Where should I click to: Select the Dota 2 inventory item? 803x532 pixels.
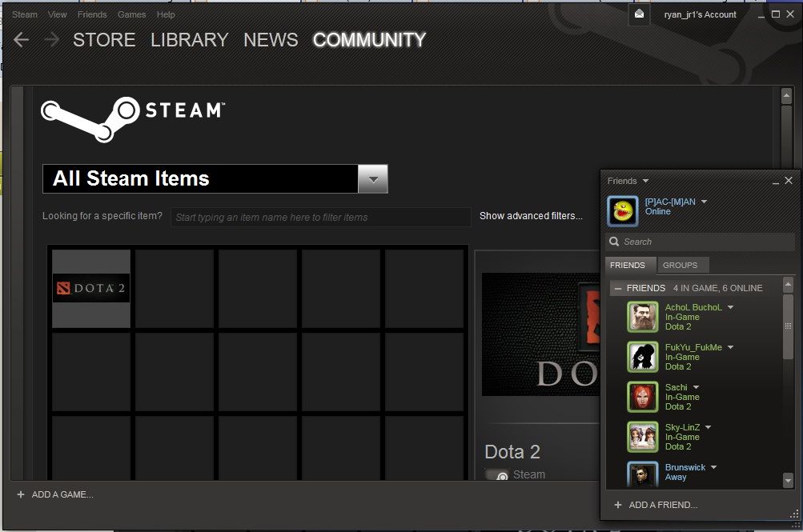(91, 289)
